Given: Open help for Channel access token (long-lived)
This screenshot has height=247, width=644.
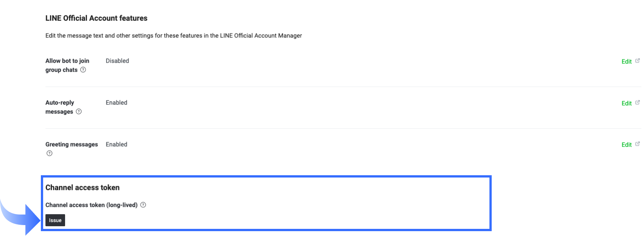Looking at the screenshot, I should tap(143, 205).
